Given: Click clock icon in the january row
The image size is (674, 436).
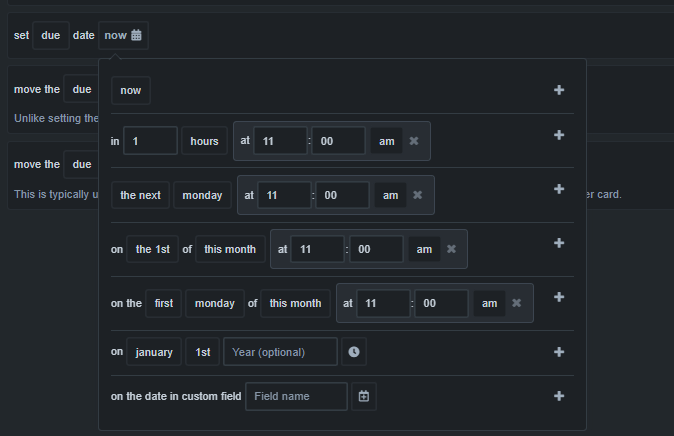Looking at the screenshot, I should pos(354,352).
